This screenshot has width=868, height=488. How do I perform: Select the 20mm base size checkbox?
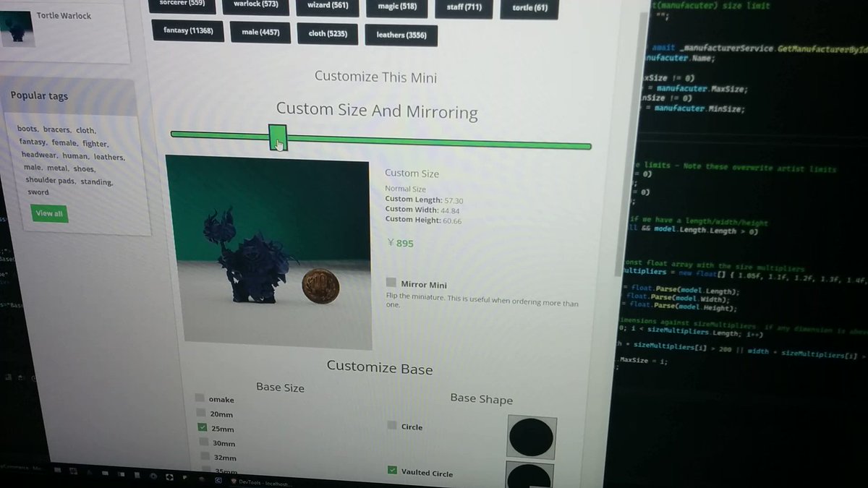click(200, 413)
